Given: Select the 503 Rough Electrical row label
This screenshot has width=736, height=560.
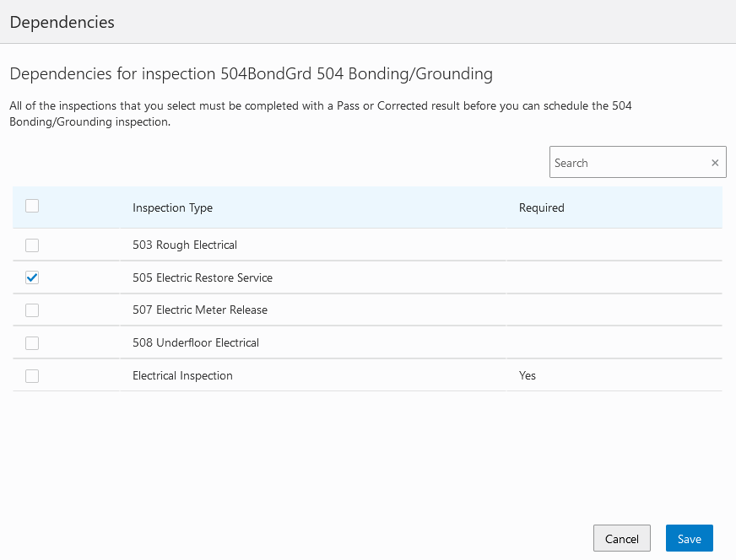Looking at the screenshot, I should (x=184, y=245).
